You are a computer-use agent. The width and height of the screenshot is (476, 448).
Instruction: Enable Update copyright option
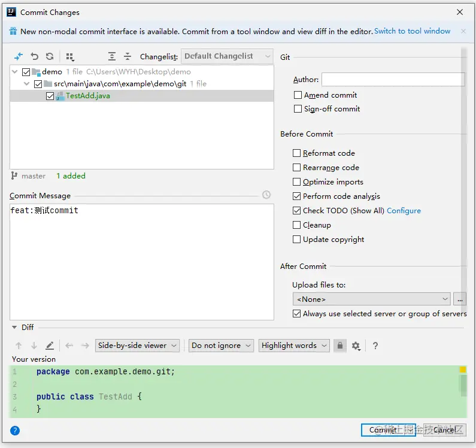pos(296,240)
